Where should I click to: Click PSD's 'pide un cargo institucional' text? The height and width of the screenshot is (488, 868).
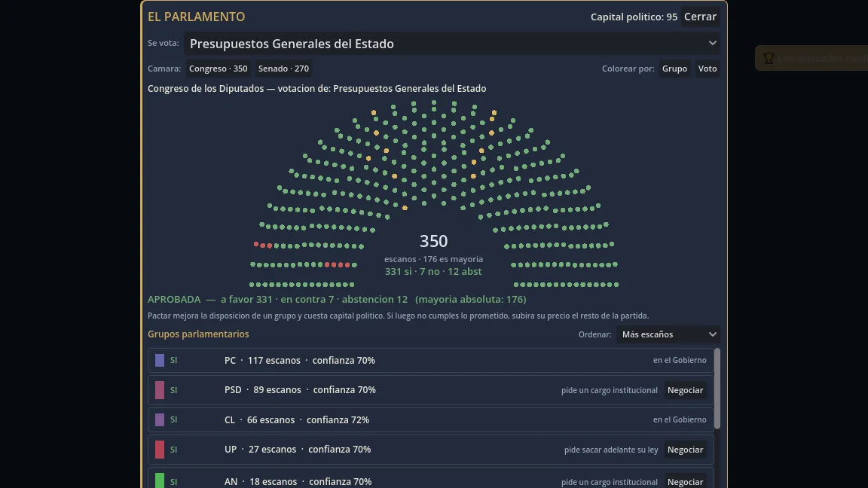tap(610, 391)
